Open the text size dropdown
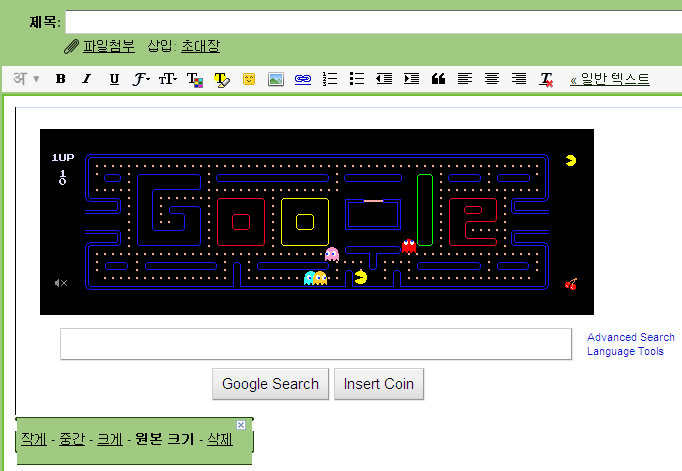The width and height of the screenshot is (682, 471). [168, 79]
